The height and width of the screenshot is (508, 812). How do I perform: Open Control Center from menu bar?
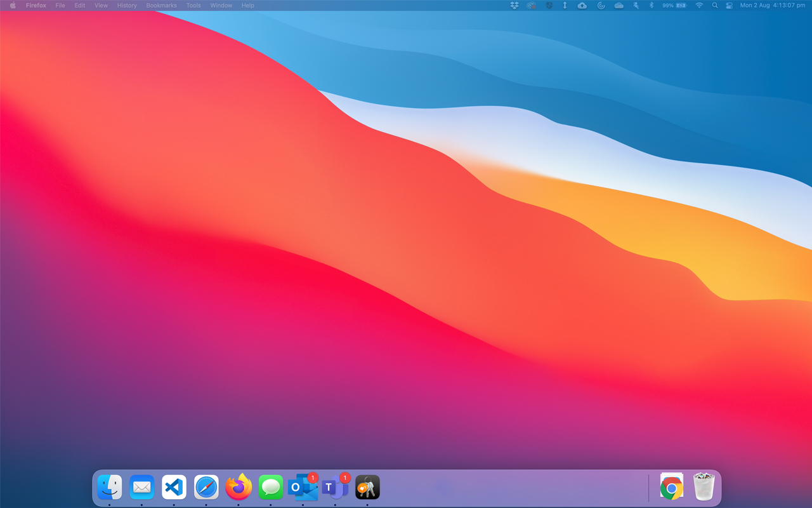pos(730,5)
